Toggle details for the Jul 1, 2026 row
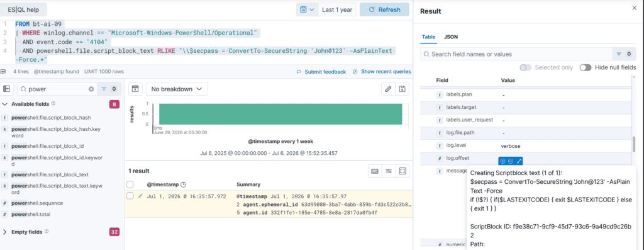The width and height of the screenshot is (644, 250). tap(140, 196)
